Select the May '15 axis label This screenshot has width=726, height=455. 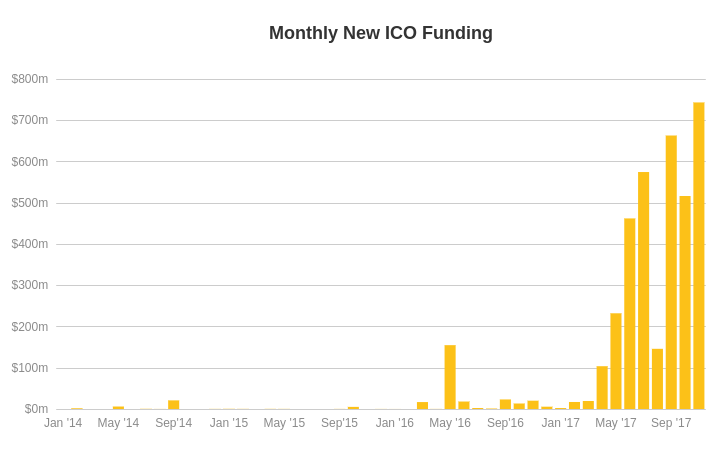[x=284, y=423]
